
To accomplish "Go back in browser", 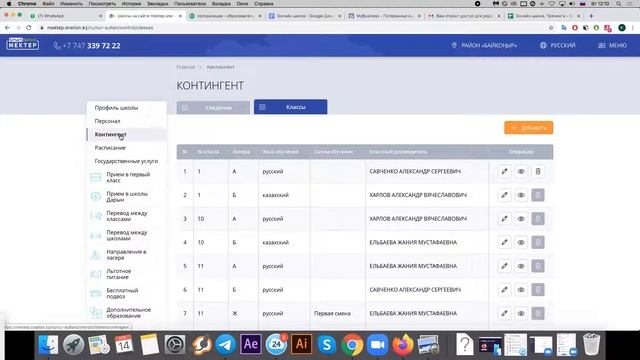I will 7,28.
